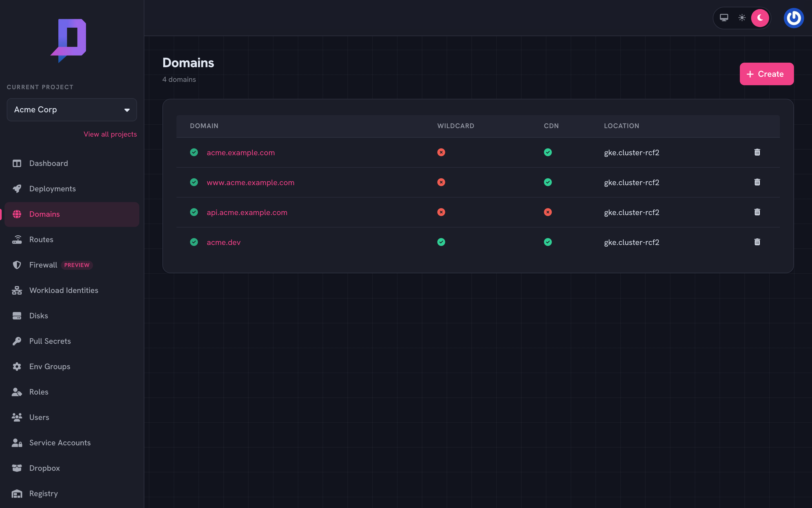Click the Registry warehouse icon
Image resolution: width=812 pixels, height=508 pixels.
(17, 494)
